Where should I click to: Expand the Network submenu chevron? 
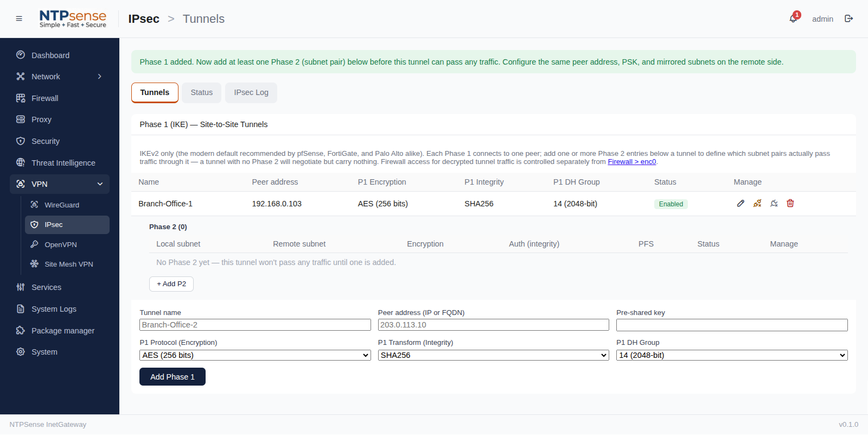pyautogui.click(x=100, y=77)
